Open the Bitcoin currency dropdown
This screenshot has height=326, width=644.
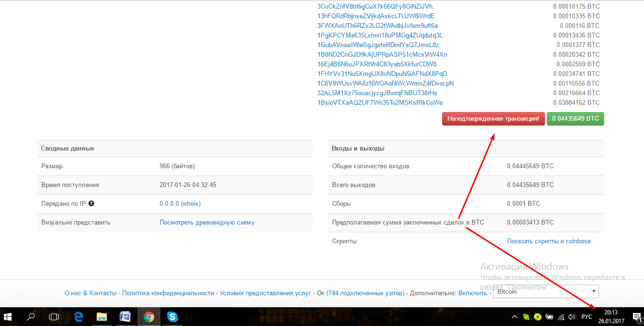click(x=546, y=291)
